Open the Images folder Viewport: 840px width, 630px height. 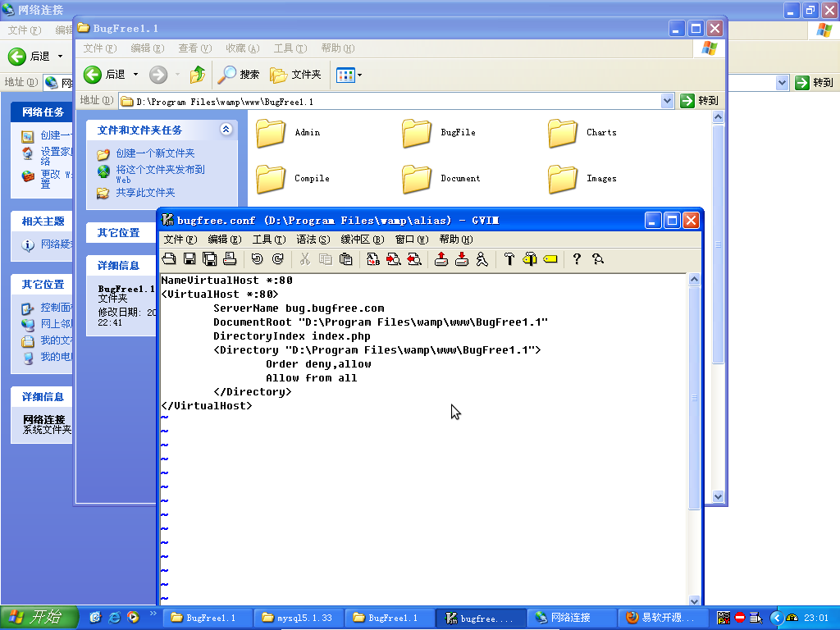(582, 179)
